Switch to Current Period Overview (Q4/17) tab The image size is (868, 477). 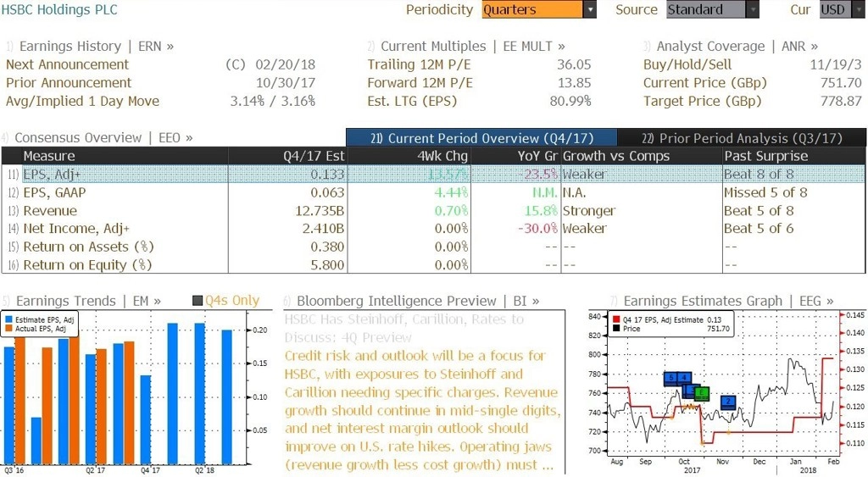[481, 138]
